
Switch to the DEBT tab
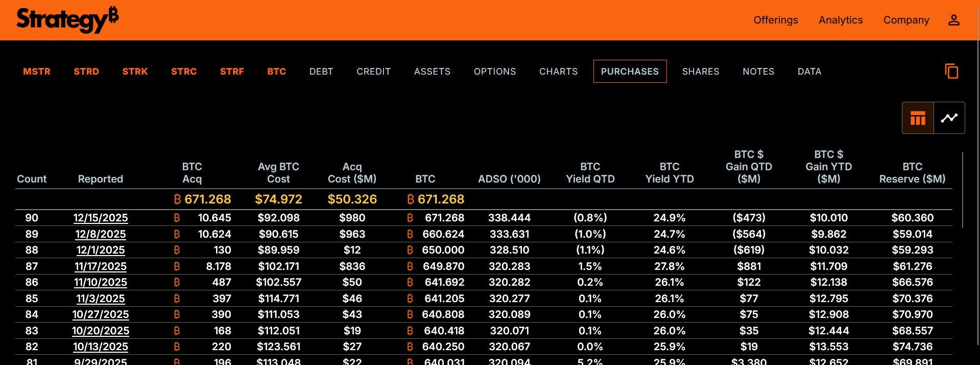pos(321,72)
